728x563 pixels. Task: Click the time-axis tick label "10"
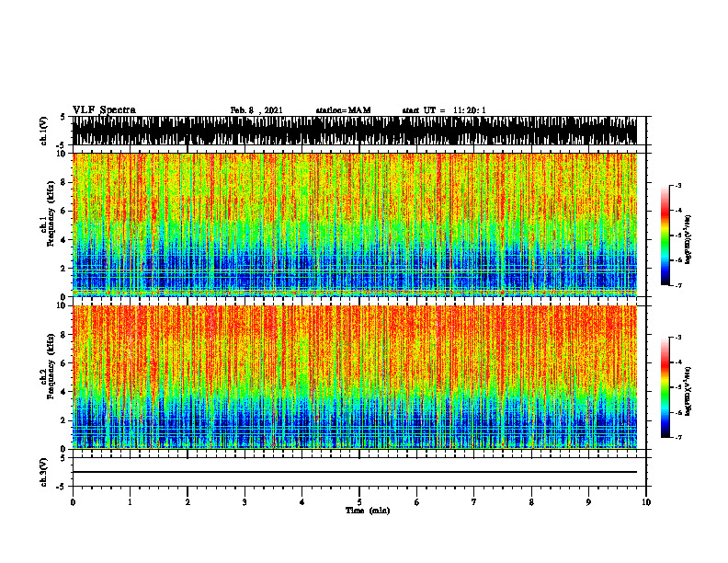click(646, 502)
